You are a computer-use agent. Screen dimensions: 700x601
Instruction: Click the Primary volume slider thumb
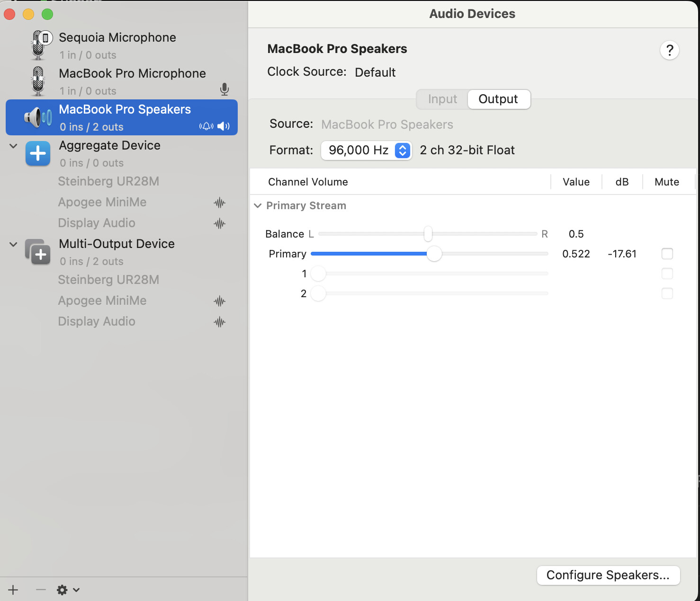434,254
